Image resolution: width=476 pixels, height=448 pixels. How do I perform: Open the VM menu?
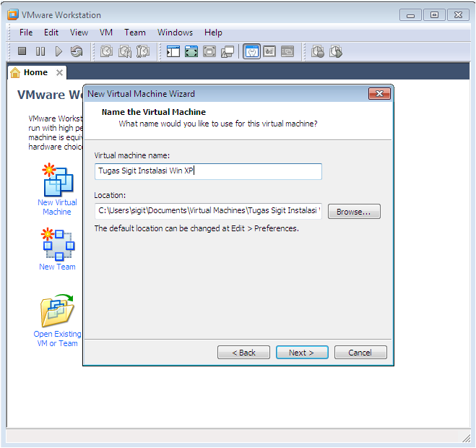pyautogui.click(x=106, y=33)
